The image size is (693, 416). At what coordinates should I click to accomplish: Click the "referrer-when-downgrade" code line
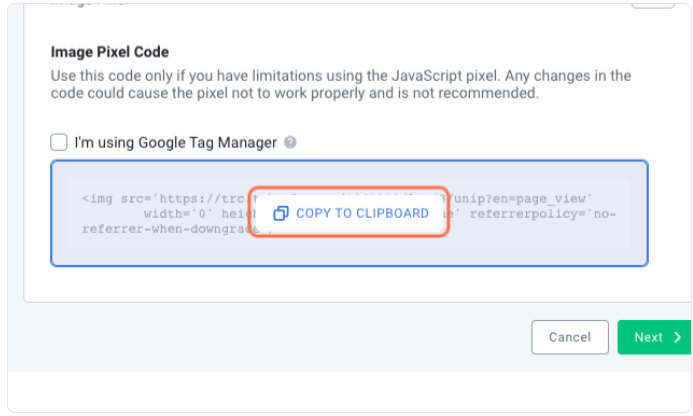point(171,229)
